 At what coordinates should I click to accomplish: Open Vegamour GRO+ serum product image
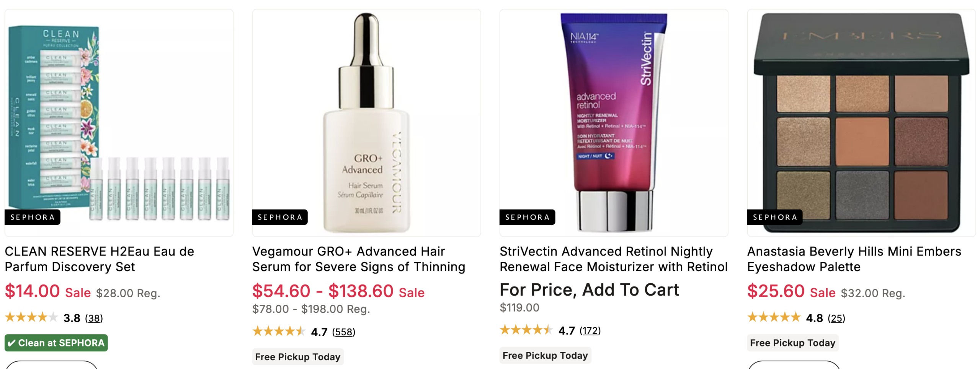tap(366, 123)
